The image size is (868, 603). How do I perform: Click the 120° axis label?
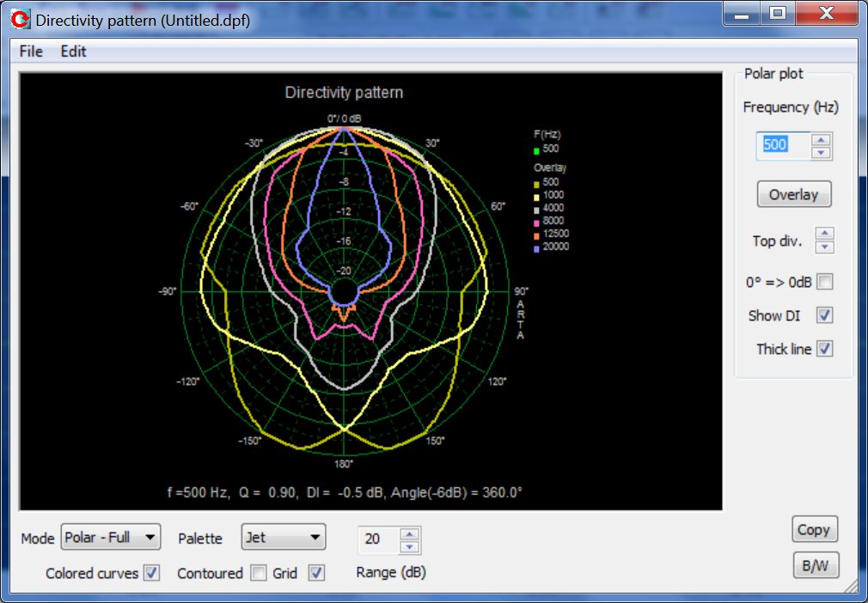(497, 381)
